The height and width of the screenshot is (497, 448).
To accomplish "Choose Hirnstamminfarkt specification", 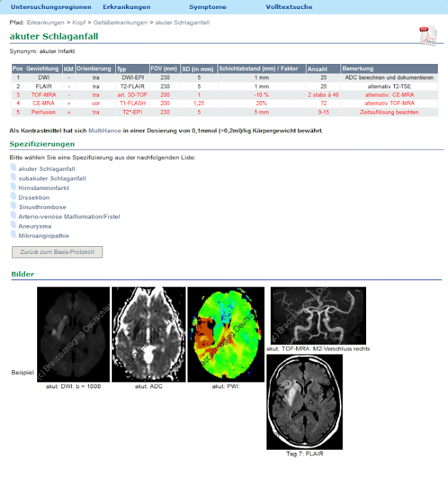I will coord(44,188).
